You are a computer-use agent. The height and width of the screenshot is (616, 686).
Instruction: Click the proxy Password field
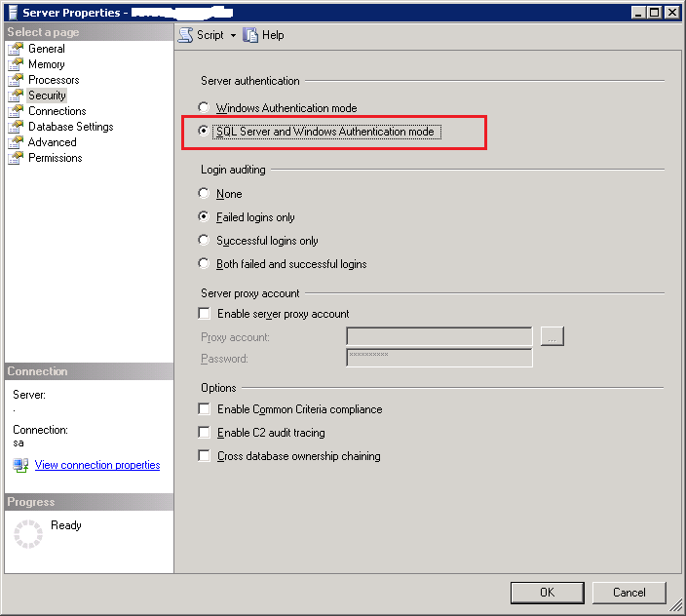(439, 358)
